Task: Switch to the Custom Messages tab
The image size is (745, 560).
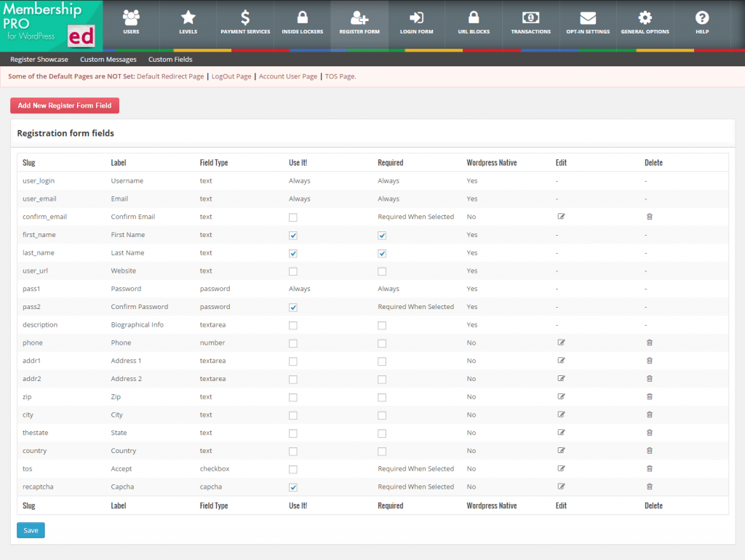Action: tap(108, 59)
